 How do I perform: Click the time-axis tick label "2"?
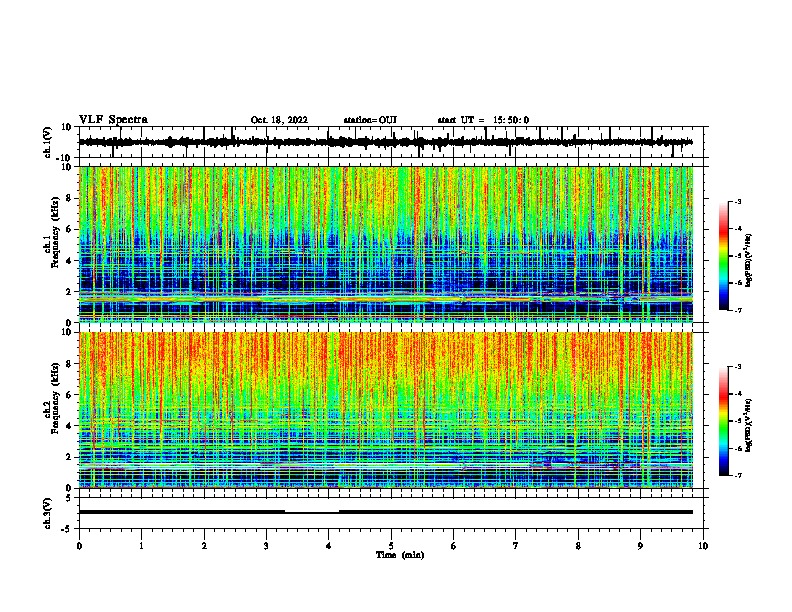204,546
